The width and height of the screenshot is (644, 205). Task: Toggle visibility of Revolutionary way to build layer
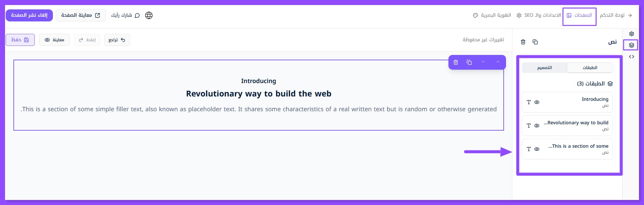(x=537, y=126)
